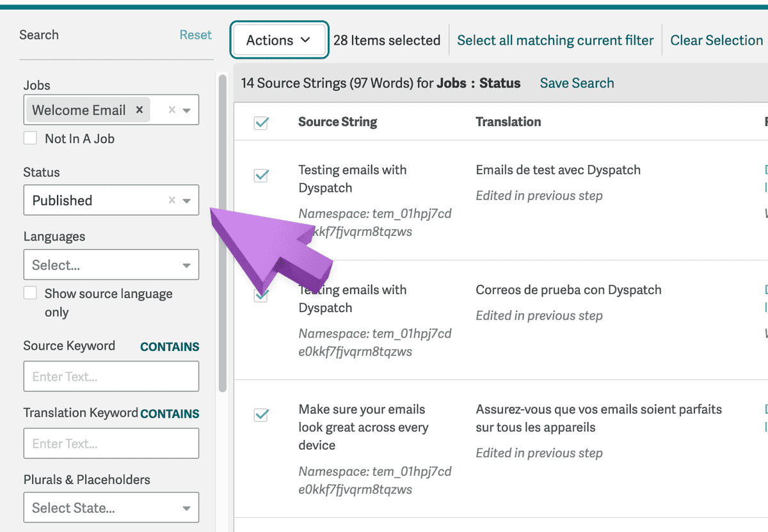Click the Source String column header
Image resolution: width=768 pixels, height=532 pixels.
click(337, 121)
